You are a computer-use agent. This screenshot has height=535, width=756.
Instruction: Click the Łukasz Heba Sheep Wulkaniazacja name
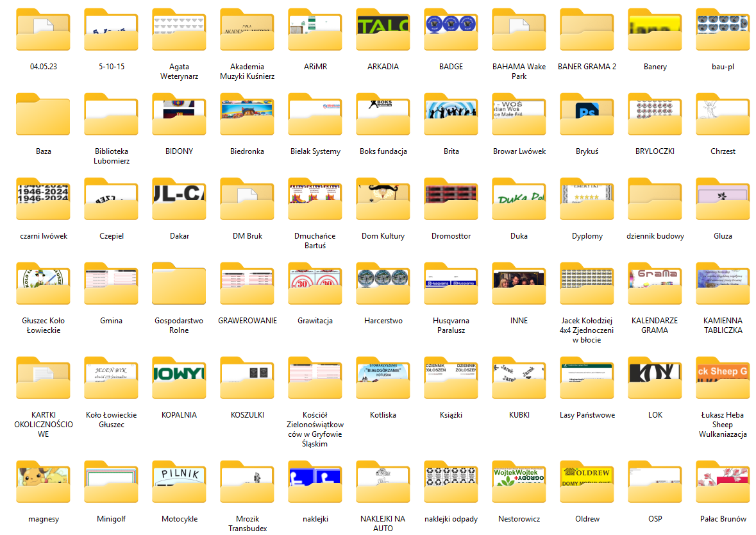(x=723, y=425)
